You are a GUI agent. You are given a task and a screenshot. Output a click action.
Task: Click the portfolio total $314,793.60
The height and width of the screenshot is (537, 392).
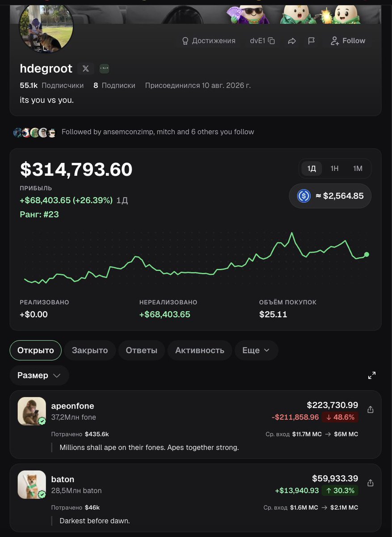(x=76, y=170)
